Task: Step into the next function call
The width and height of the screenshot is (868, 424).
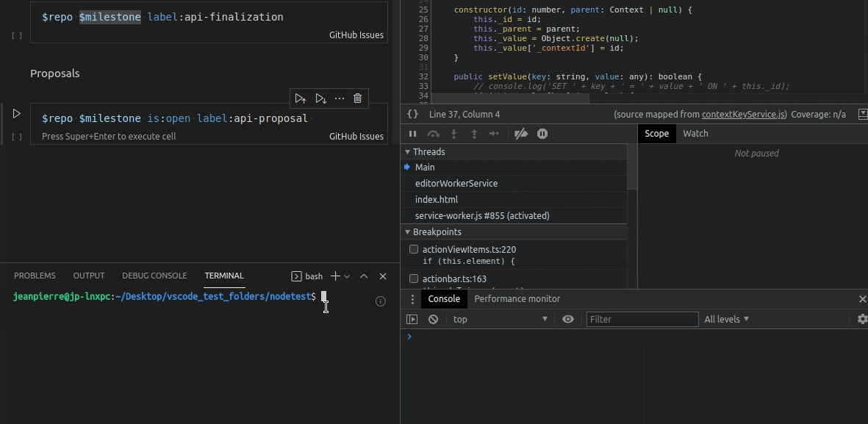Action: pyautogui.click(x=453, y=133)
